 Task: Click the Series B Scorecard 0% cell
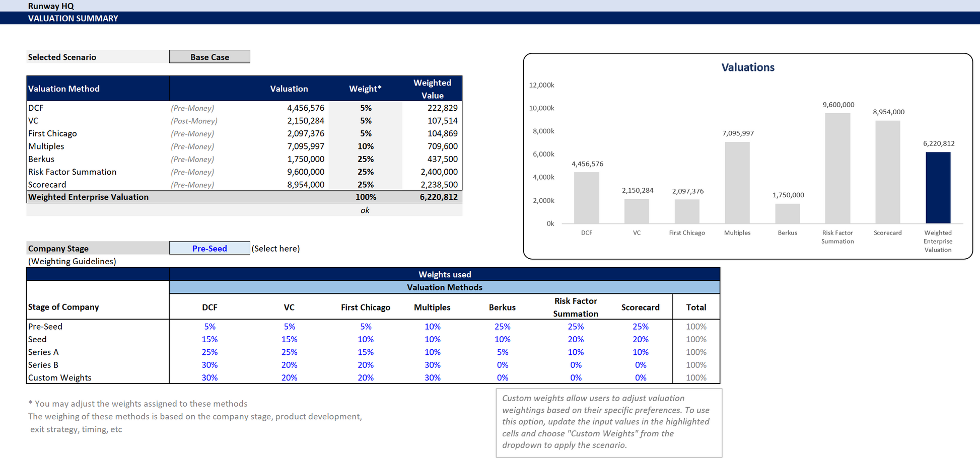tap(640, 365)
